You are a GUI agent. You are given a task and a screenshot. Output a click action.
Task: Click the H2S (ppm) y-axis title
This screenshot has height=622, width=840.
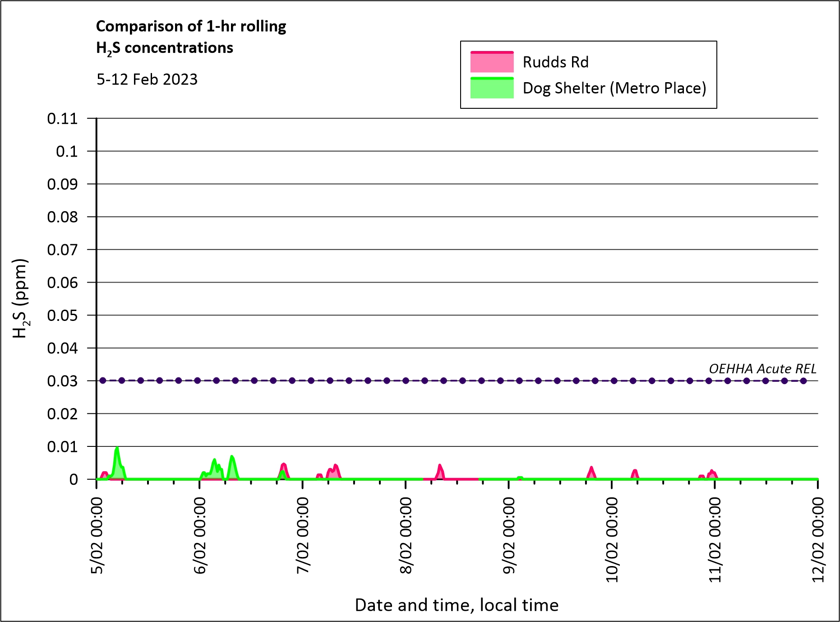tap(20, 298)
